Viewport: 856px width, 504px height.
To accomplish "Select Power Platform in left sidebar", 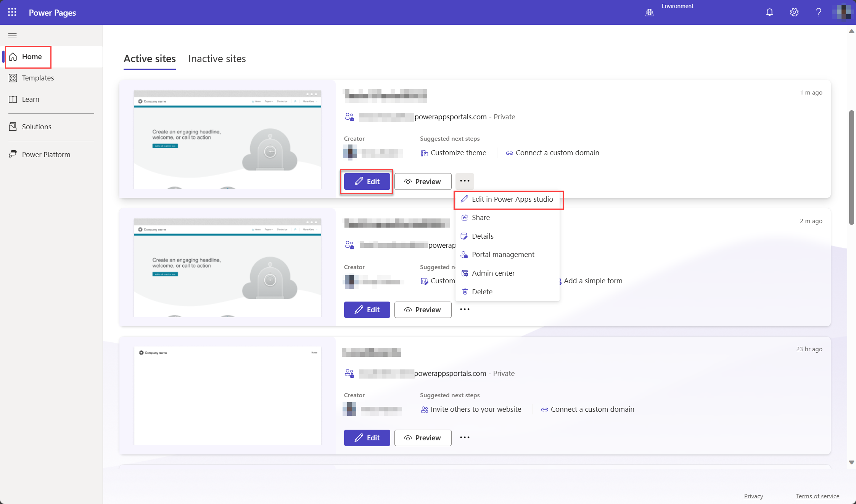I will click(46, 154).
